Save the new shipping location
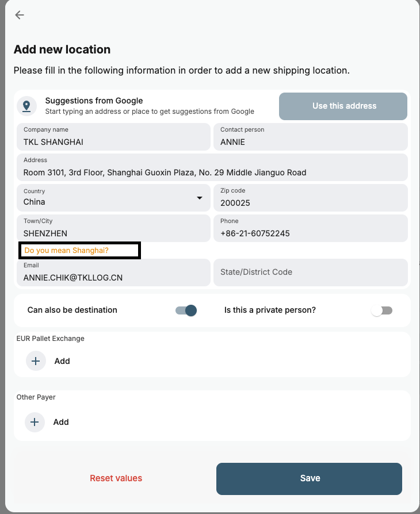420x514 pixels. [309, 478]
